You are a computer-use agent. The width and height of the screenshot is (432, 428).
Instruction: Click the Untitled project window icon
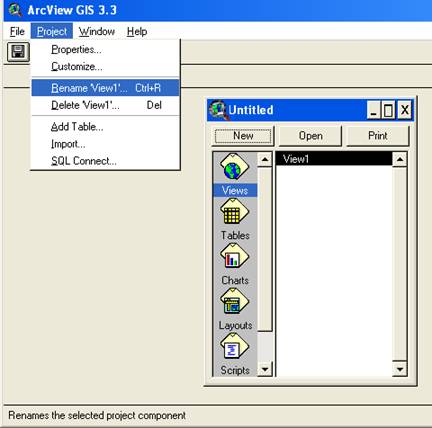tap(218, 109)
